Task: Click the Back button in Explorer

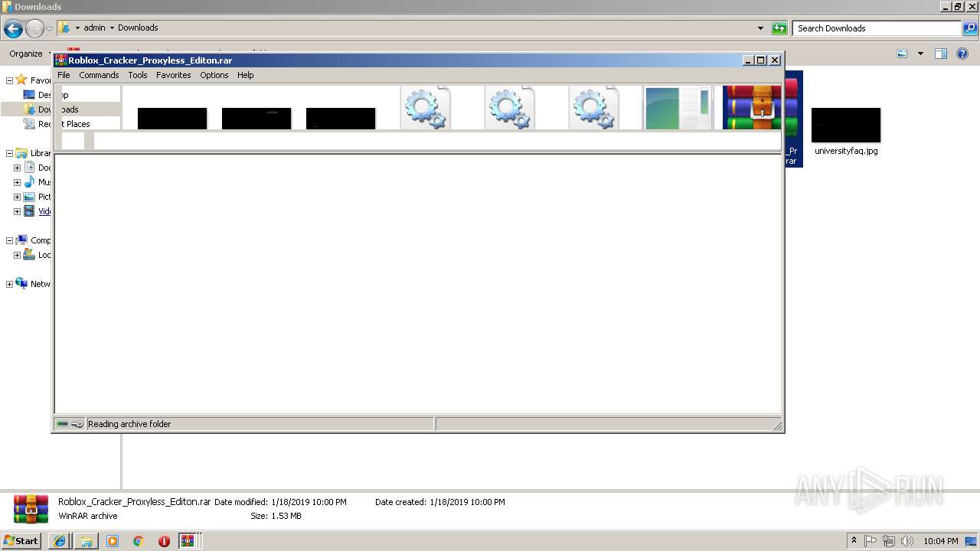Action: pos(13,29)
